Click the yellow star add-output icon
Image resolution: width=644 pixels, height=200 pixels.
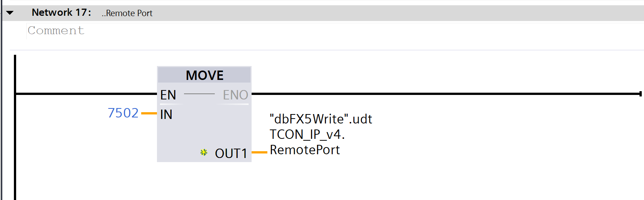(x=204, y=152)
